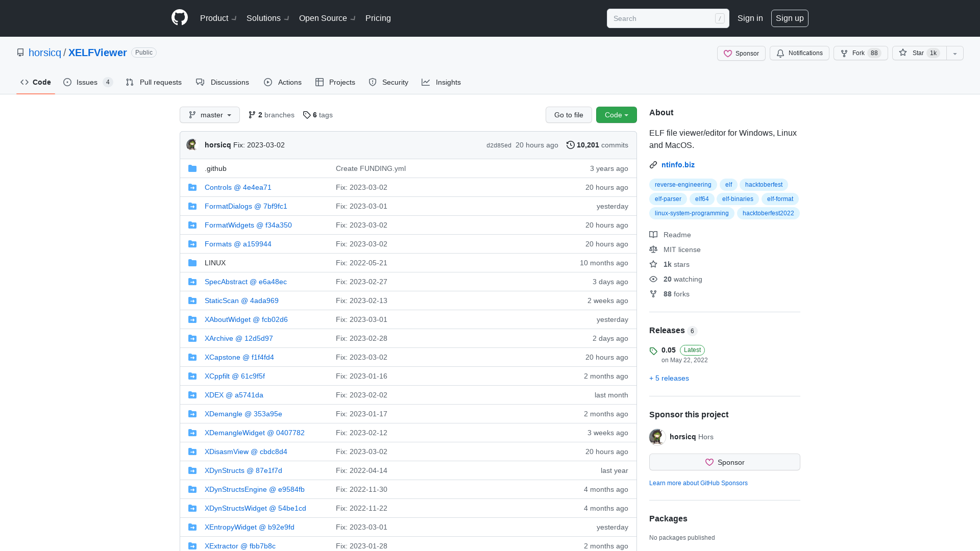Image resolution: width=980 pixels, height=551 pixels.
Task: Open commit hash d2d85ed
Action: (x=499, y=145)
